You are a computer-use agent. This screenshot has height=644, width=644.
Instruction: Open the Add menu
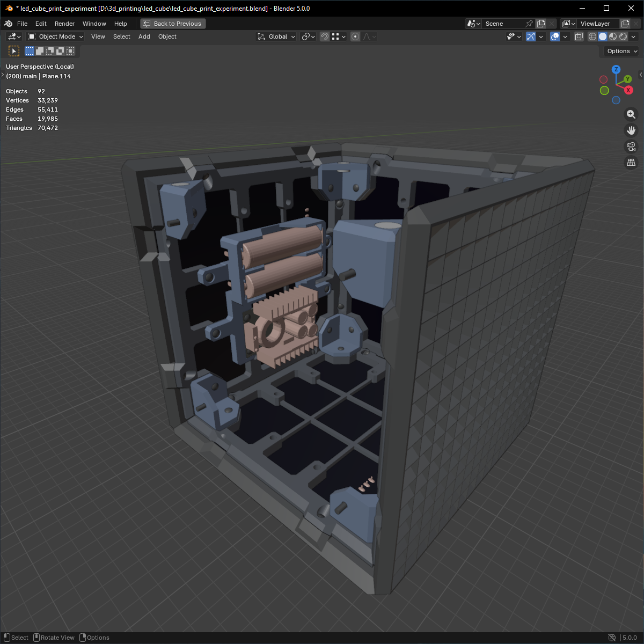(x=144, y=36)
